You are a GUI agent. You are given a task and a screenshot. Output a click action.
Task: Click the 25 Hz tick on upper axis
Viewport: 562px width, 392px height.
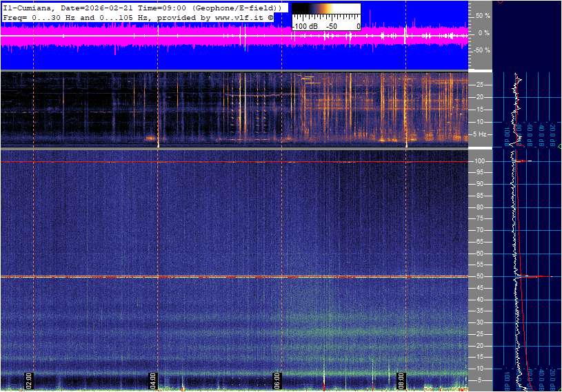(x=479, y=85)
